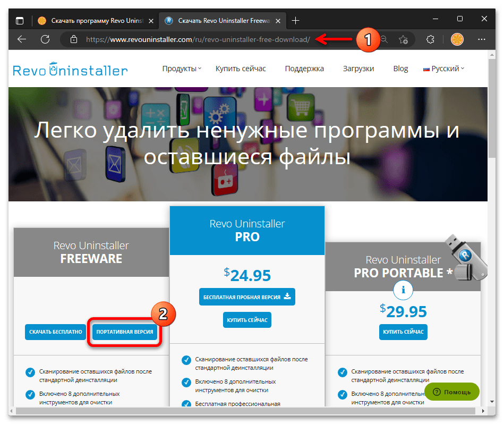Image resolution: width=504 pixels, height=424 pixels.
Task: Open Купить сейчас in navigation
Action: (x=241, y=69)
